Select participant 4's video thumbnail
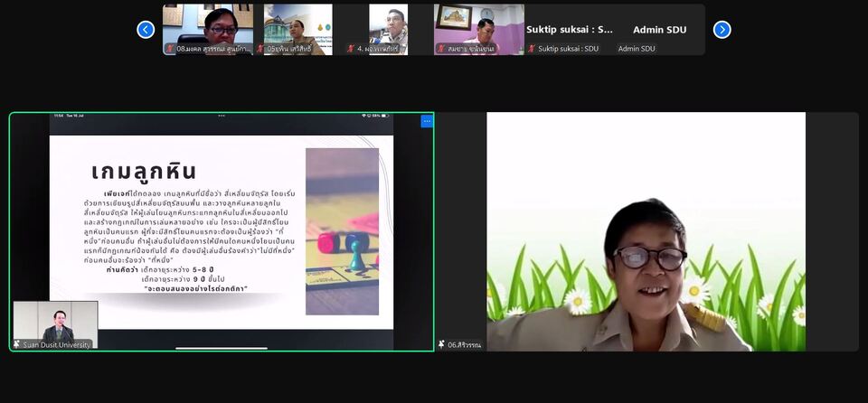The height and width of the screenshot is (403, 868). point(388,25)
